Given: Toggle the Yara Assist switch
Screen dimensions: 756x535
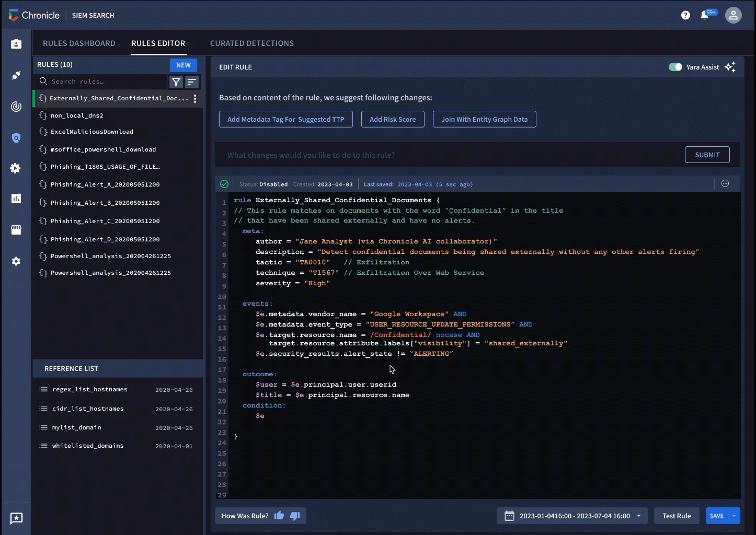Looking at the screenshot, I should [675, 67].
